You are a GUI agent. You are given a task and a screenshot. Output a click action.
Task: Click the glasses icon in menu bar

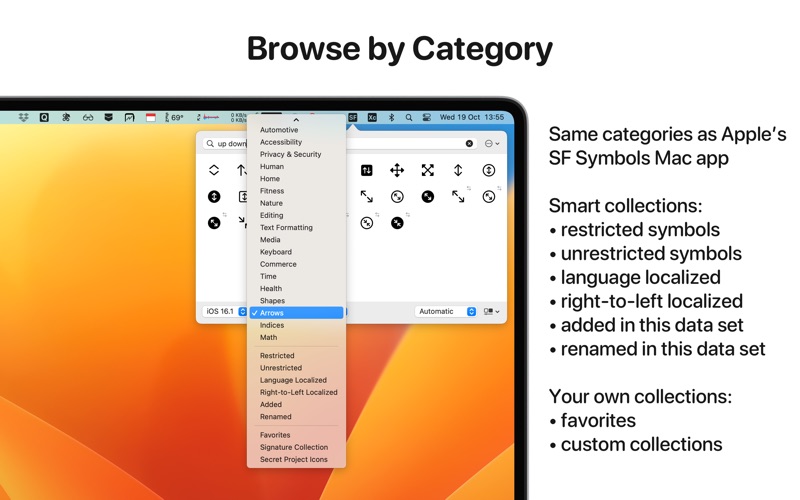[88, 117]
